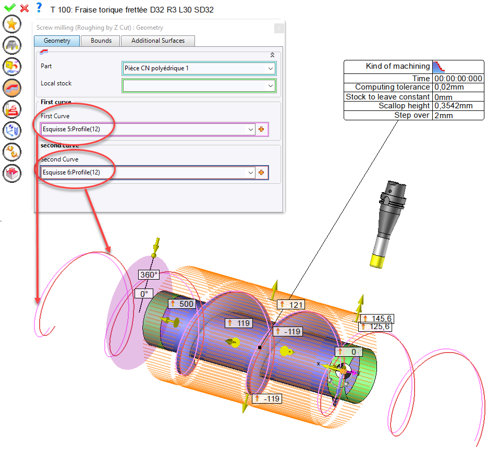Select the Geometry tab

click(x=57, y=41)
